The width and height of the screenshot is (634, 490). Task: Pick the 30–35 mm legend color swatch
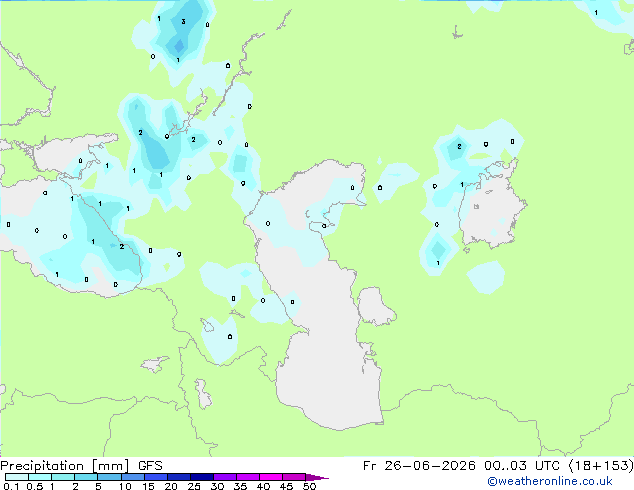point(224,477)
